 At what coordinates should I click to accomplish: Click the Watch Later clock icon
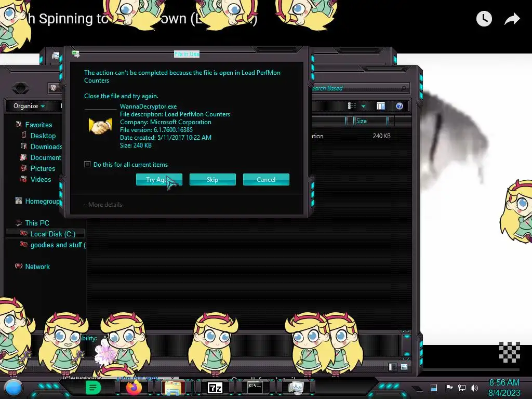pos(484,19)
